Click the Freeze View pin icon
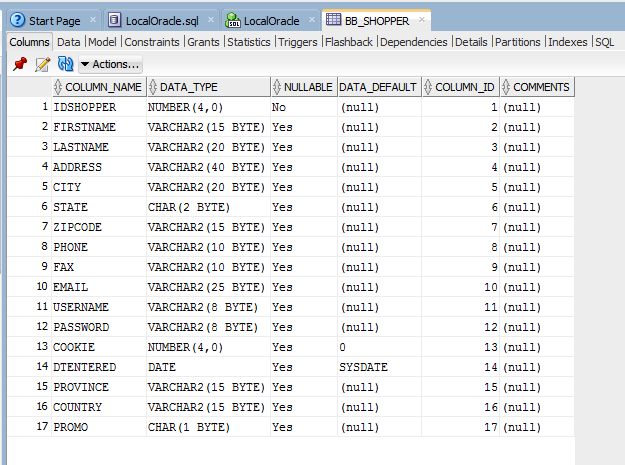Screen dimensions: 625x465 [x=19, y=64]
